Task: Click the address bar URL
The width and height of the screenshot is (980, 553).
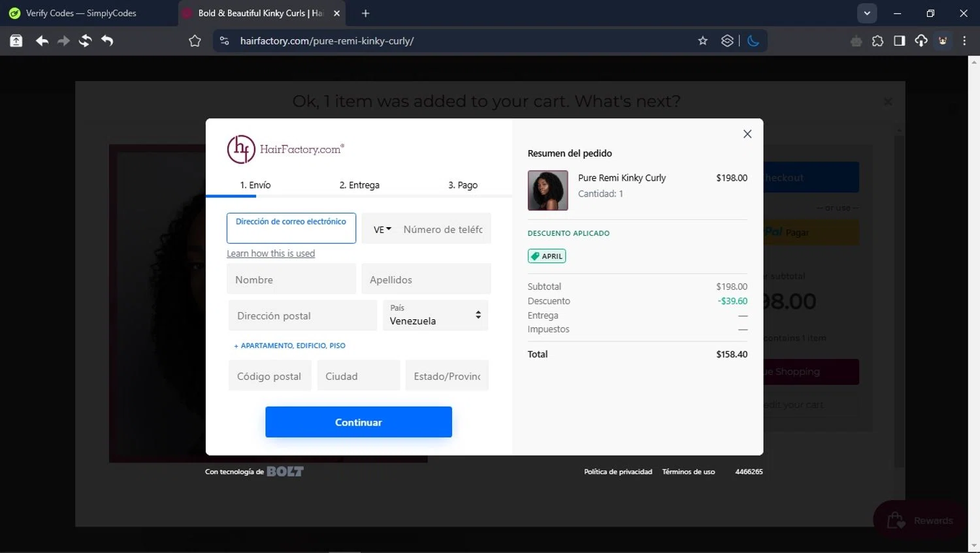Action: [x=327, y=41]
